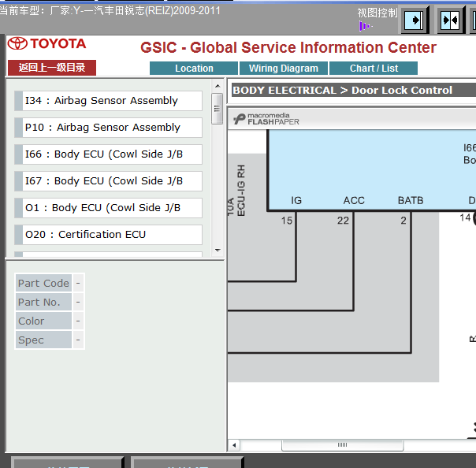Click the Spec label
Screen dimensions: 476x468
coord(43,340)
